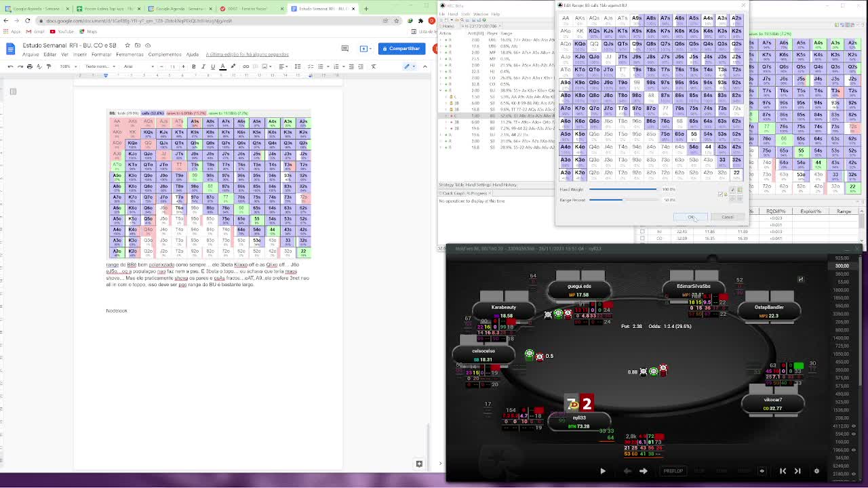
Task: Cancel the Edit Range dialog
Action: pyautogui.click(x=727, y=217)
